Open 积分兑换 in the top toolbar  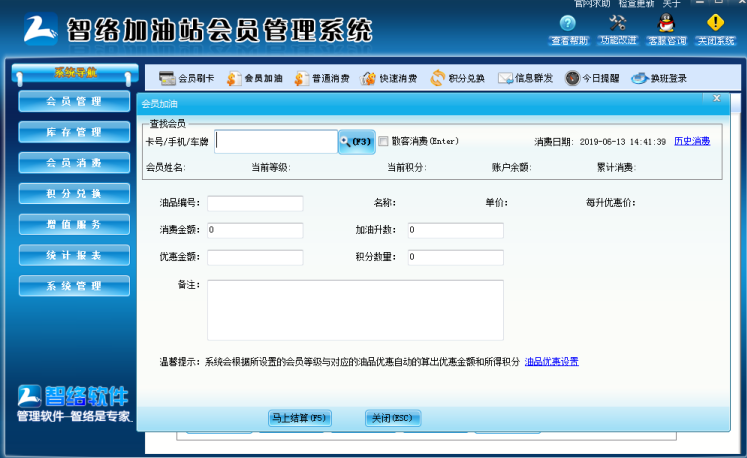pos(457,78)
